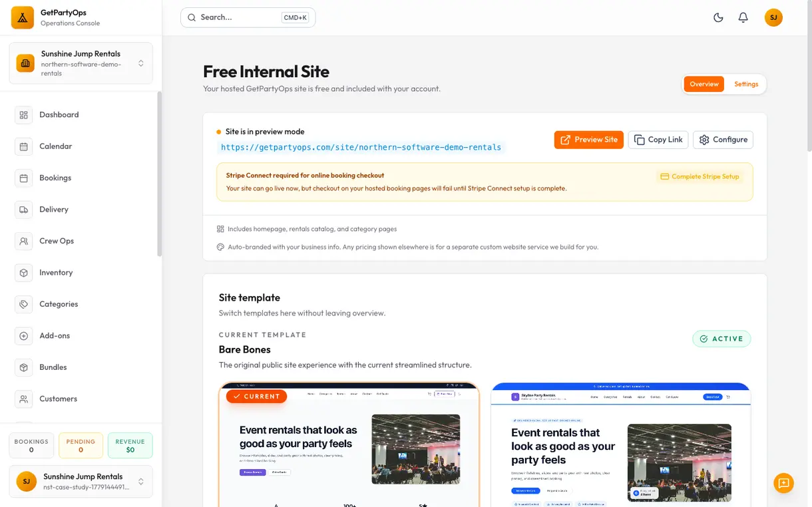Click the BOOKINGS stat card
This screenshot has height=507, width=812.
click(31, 446)
